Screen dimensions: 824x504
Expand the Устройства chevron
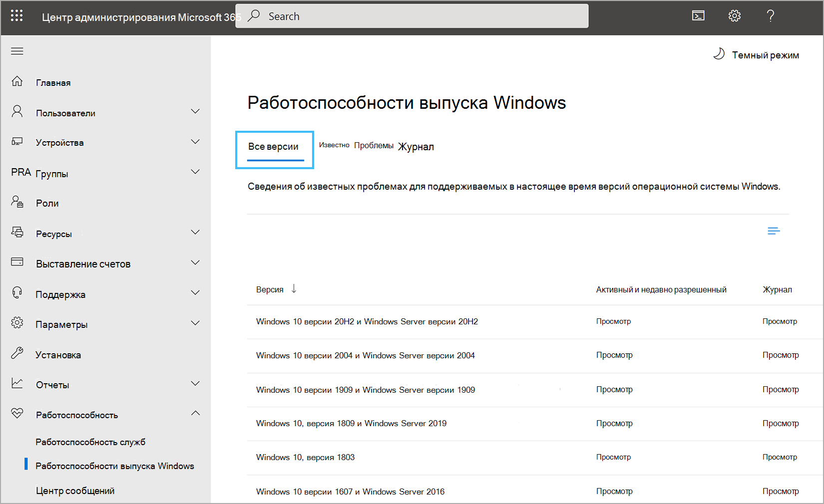(x=195, y=142)
